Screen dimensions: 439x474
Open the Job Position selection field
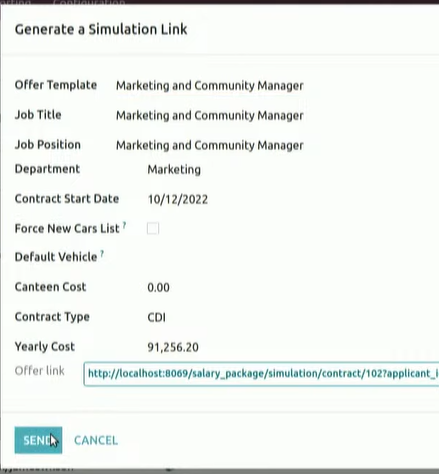click(210, 145)
